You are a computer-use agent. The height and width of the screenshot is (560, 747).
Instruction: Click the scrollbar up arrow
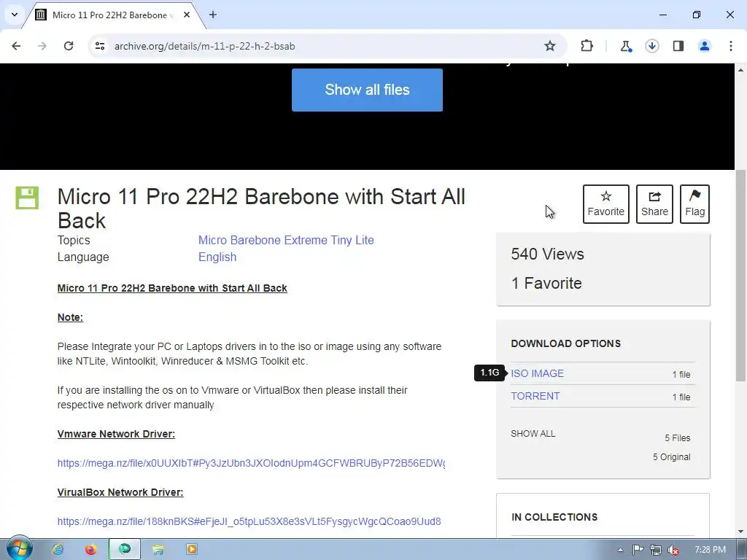click(741, 69)
